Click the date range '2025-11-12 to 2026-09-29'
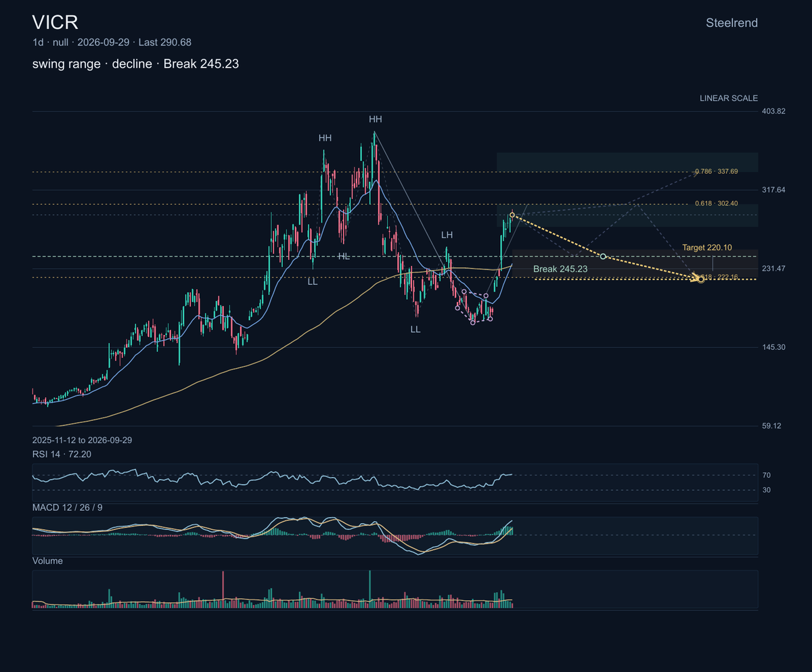812x672 pixels. 82,440
